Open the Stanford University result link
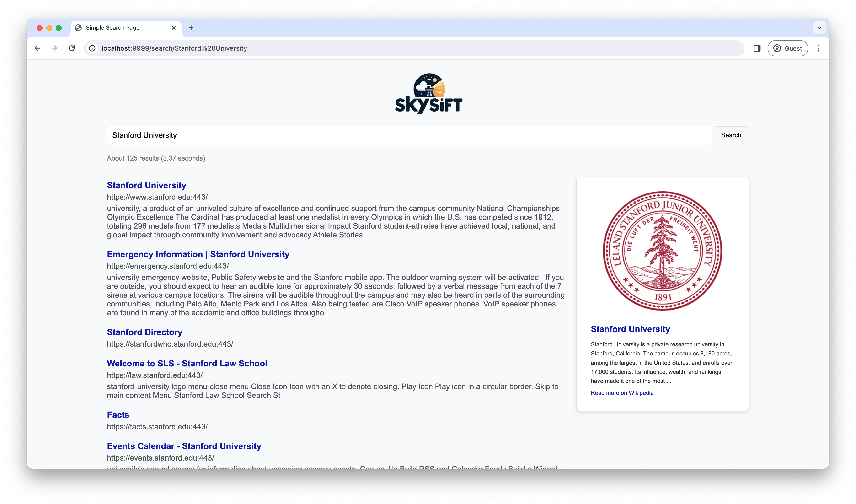Image resolution: width=856 pixels, height=504 pixels. (x=146, y=185)
